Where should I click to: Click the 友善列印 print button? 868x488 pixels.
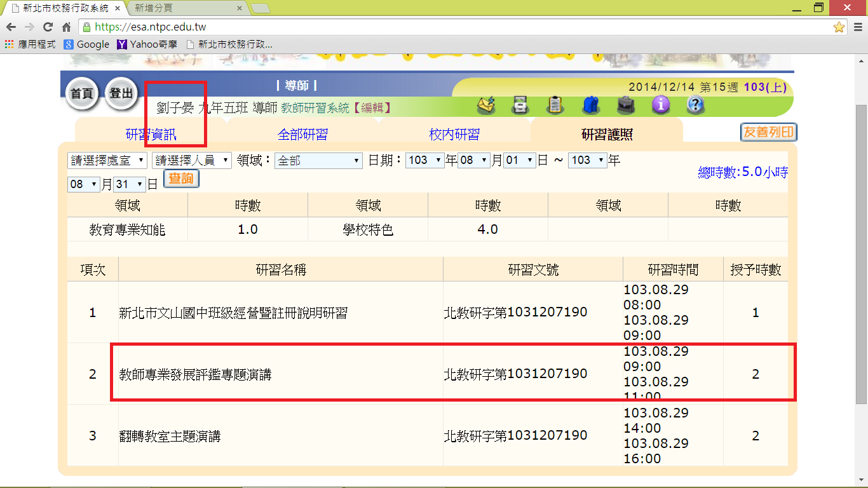768,132
